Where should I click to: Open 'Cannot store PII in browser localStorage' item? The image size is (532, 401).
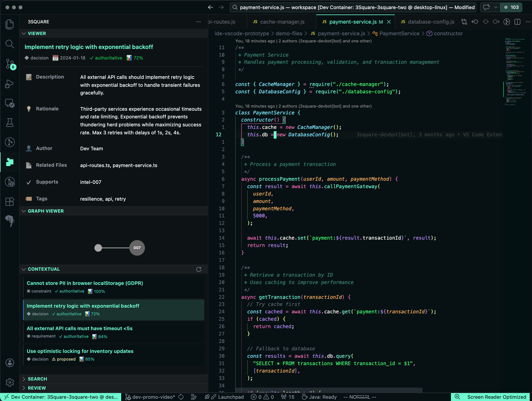pos(85,283)
